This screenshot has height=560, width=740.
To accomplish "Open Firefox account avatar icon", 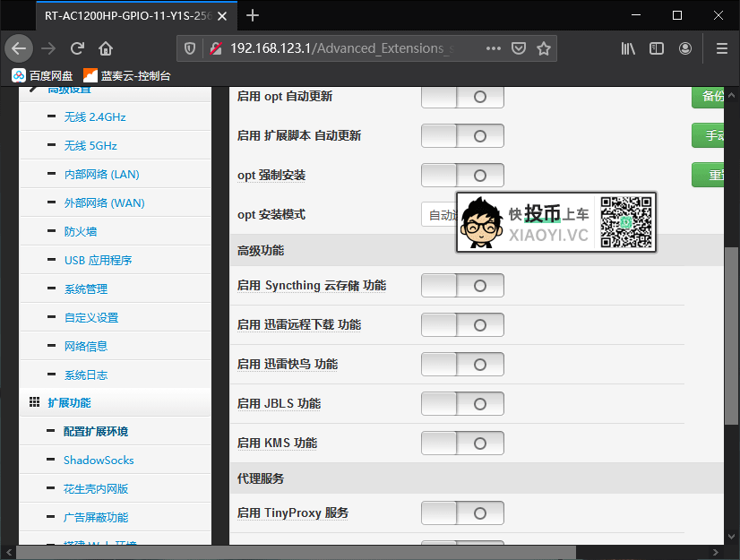I will point(685,48).
